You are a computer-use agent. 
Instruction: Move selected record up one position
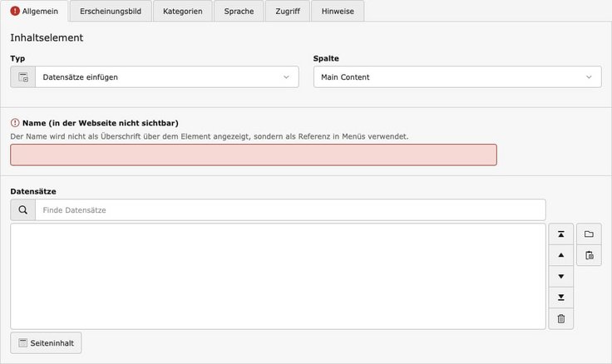pos(560,255)
